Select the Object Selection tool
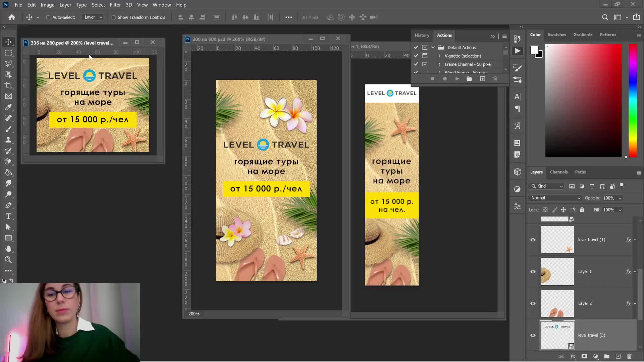Image resolution: width=644 pixels, height=362 pixels. tap(8, 74)
